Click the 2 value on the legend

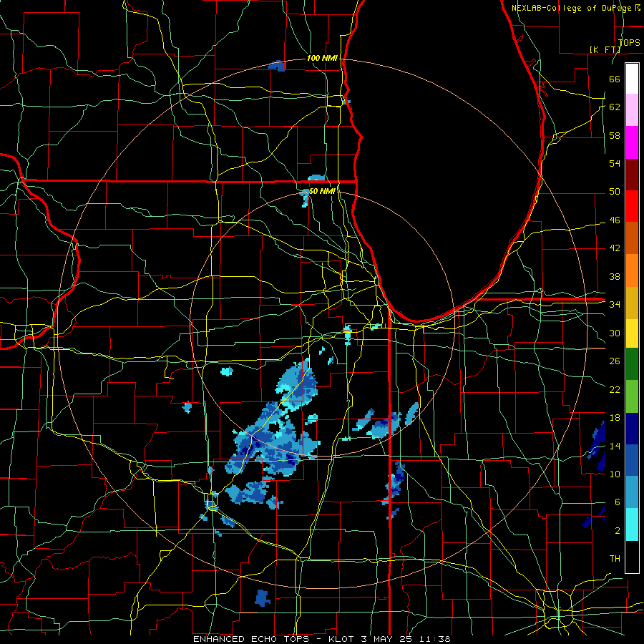pyautogui.click(x=618, y=531)
